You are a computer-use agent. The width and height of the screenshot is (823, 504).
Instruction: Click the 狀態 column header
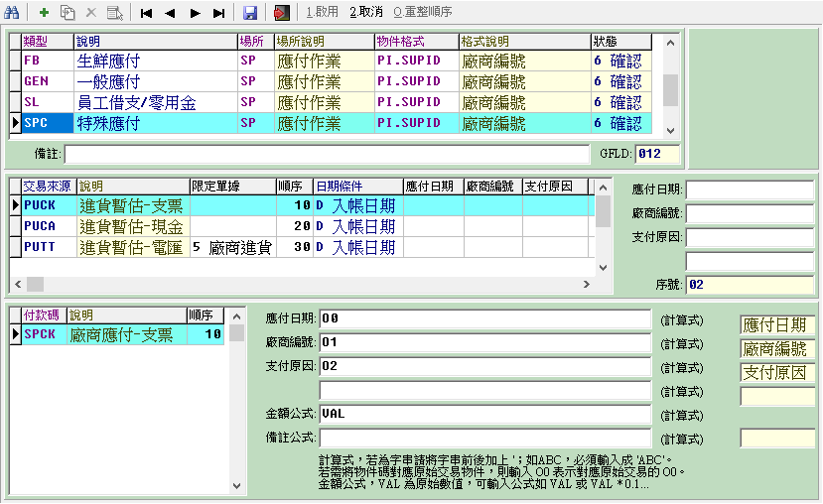[620, 42]
